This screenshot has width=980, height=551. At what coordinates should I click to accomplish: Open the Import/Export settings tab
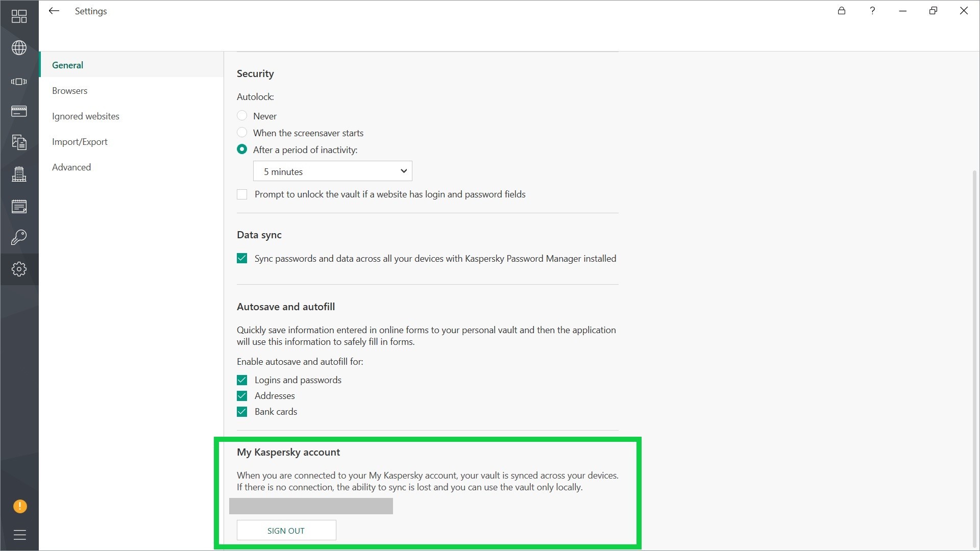pos(132,141)
